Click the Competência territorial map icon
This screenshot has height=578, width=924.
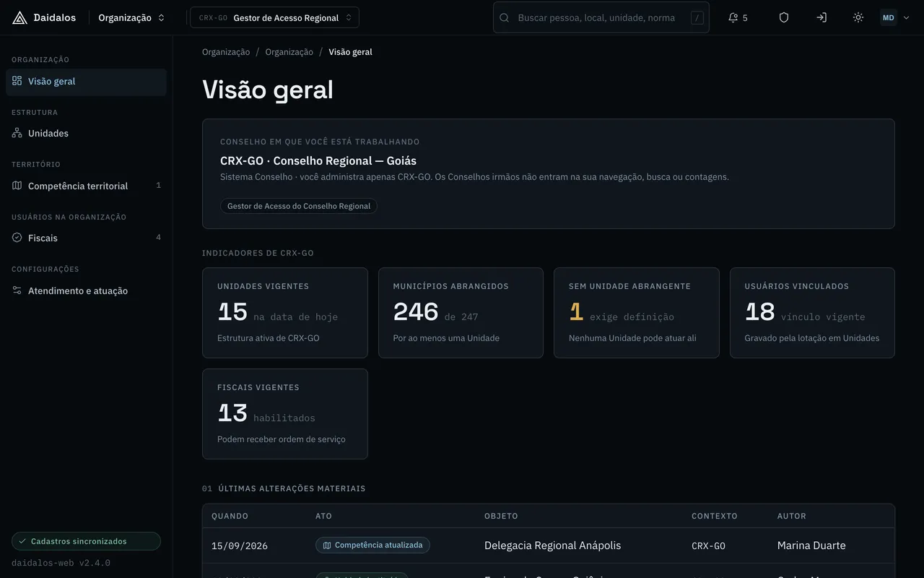17,186
